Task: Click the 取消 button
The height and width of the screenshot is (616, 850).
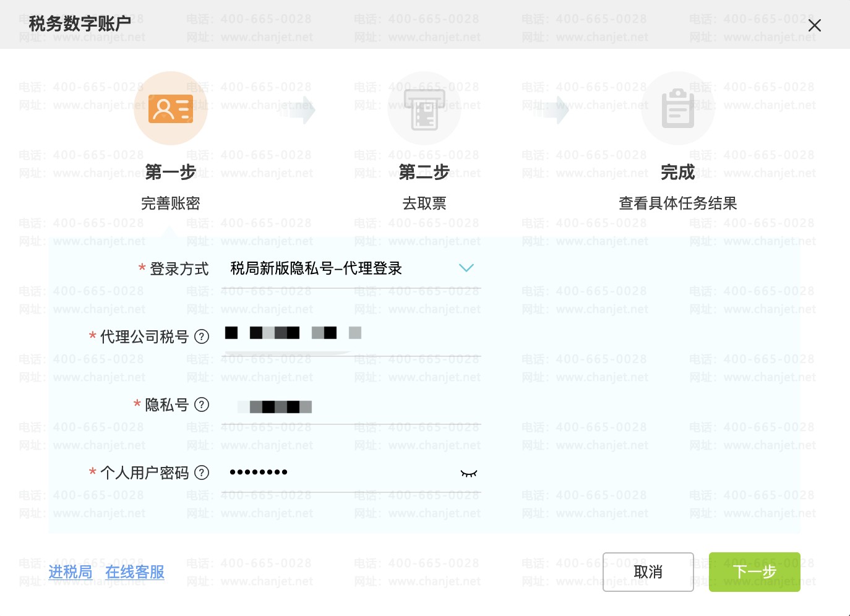Action: click(648, 572)
